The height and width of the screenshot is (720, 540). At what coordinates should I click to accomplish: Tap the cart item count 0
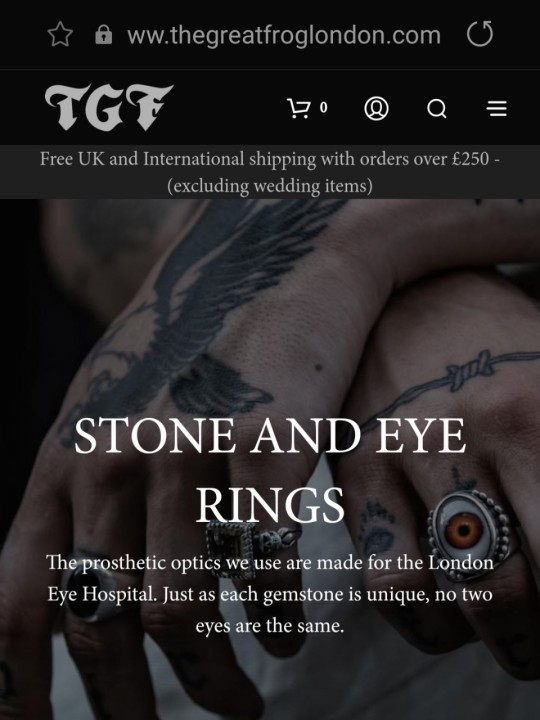tap(324, 107)
